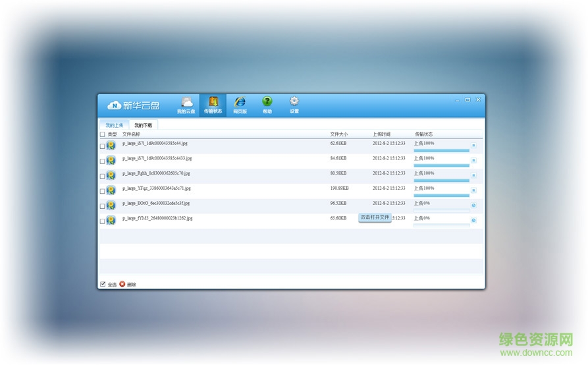The image size is (588, 365).
Task: Sort by the 文件大小 column header
Action: tap(338, 134)
